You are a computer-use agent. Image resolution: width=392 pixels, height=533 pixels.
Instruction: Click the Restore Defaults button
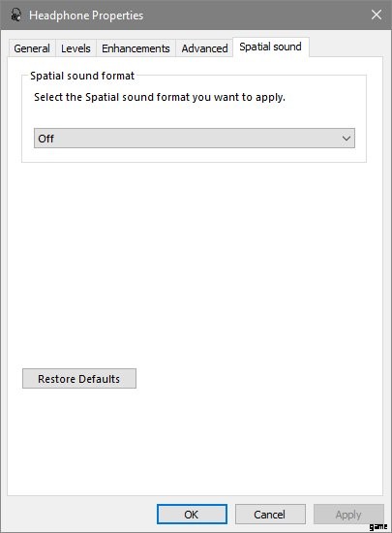[79, 378]
